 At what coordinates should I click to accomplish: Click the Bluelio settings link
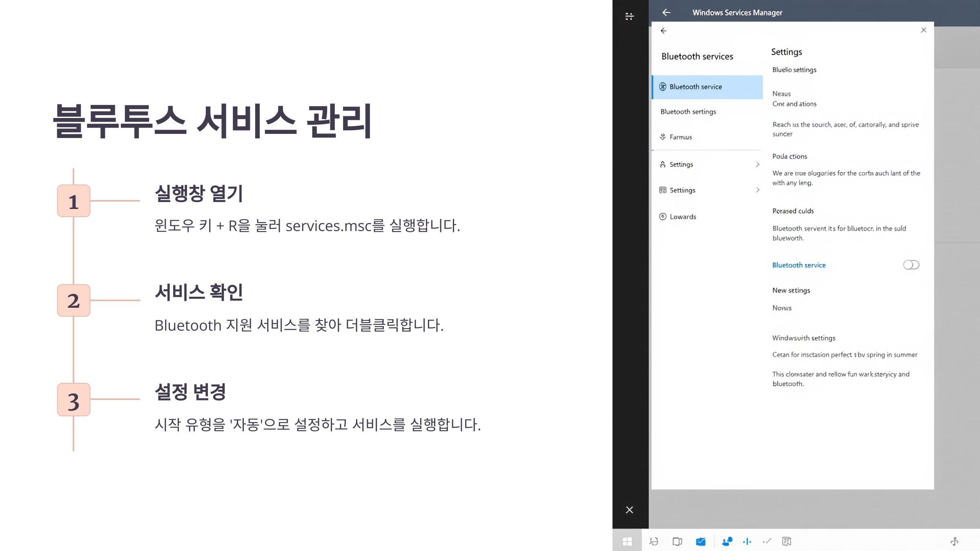coord(794,70)
